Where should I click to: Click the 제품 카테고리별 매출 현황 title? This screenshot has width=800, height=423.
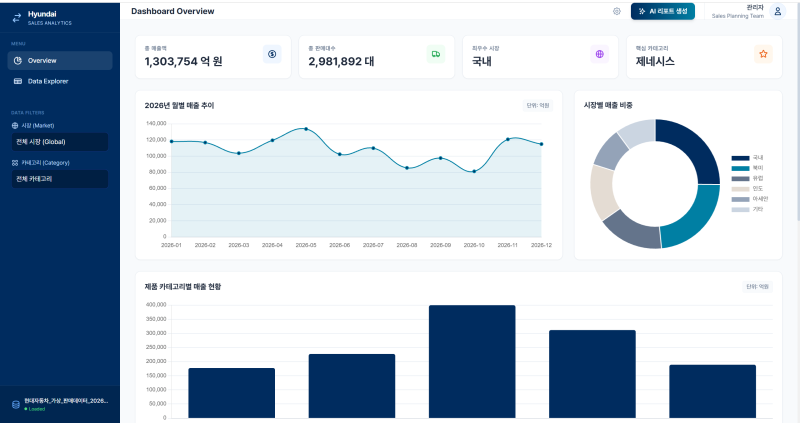click(183, 287)
